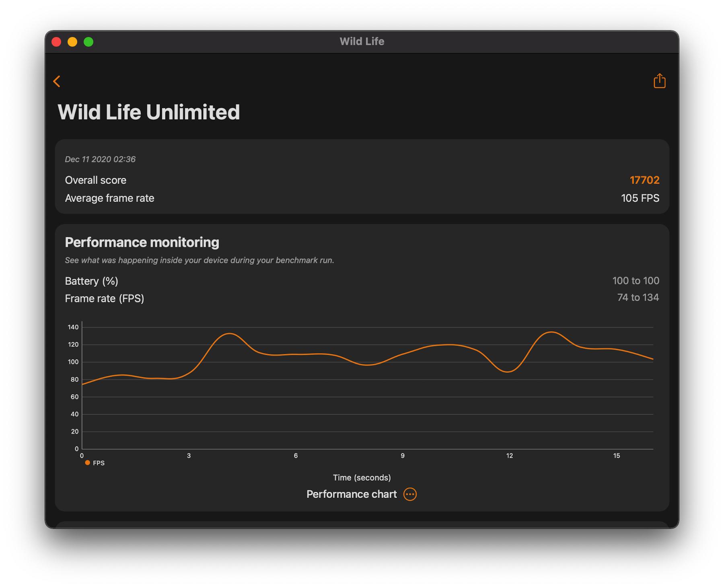Screen dimensions: 724x588
Task: Click the Frame rate (FPS) label
Action: (105, 298)
